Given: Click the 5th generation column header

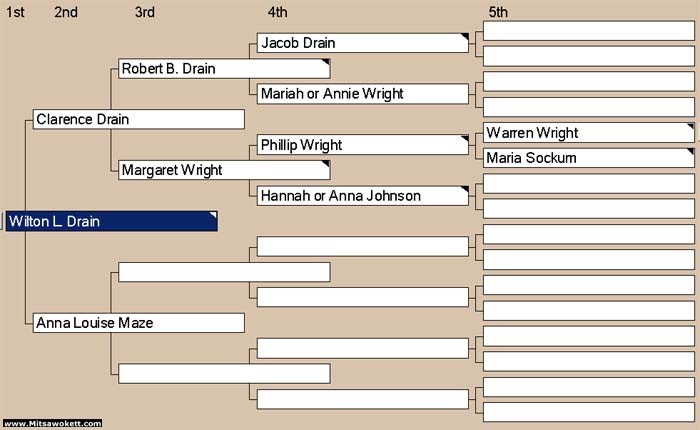Looking at the screenshot, I should point(498,12).
